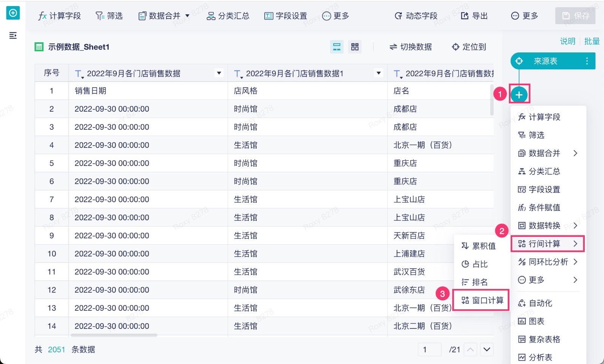The image size is (604, 364).
Task: Open first column header dropdown arrow
Action: click(x=219, y=73)
